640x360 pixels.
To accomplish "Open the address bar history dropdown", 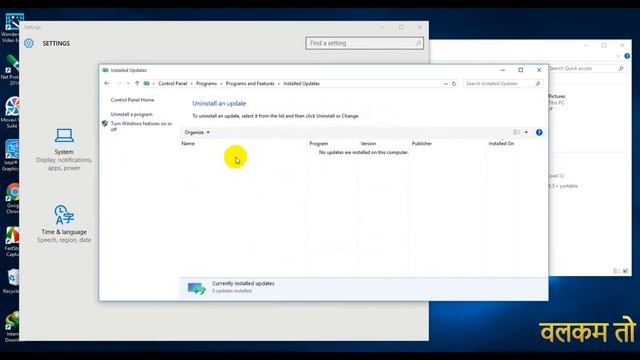I will [445, 84].
